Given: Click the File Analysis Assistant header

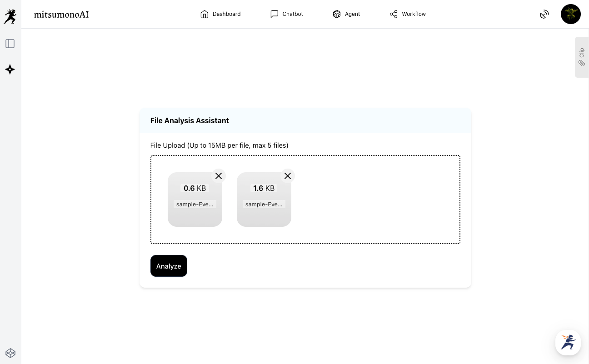Looking at the screenshot, I should point(190,120).
